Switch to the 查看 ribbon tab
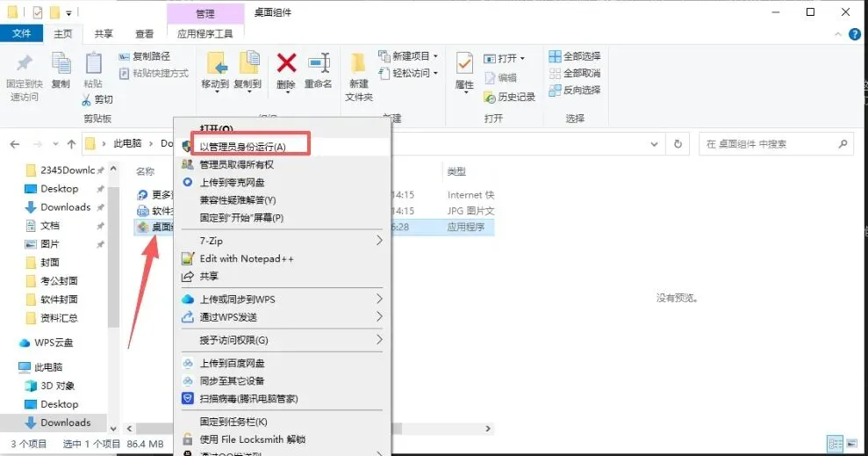Viewport: 868px width, 456px height. click(145, 33)
